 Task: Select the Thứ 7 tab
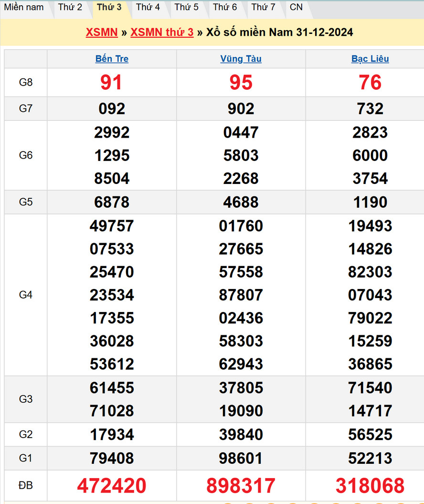(x=263, y=7)
